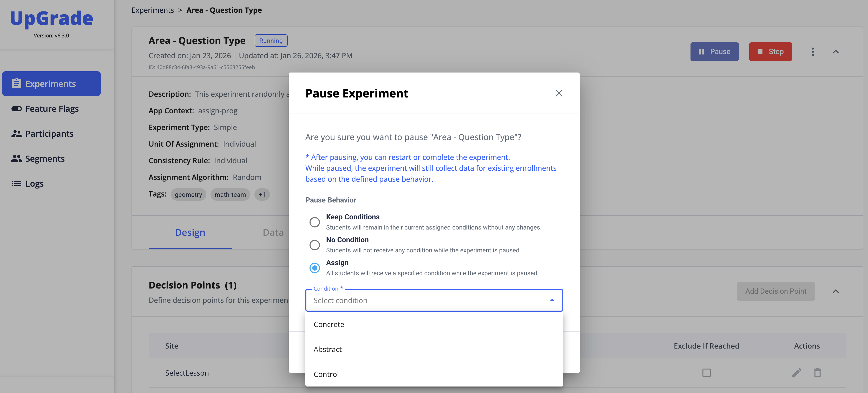Click the pencil edit icon for SelectLesson
The height and width of the screenshot is (393, 868).
tap(796, 373)
